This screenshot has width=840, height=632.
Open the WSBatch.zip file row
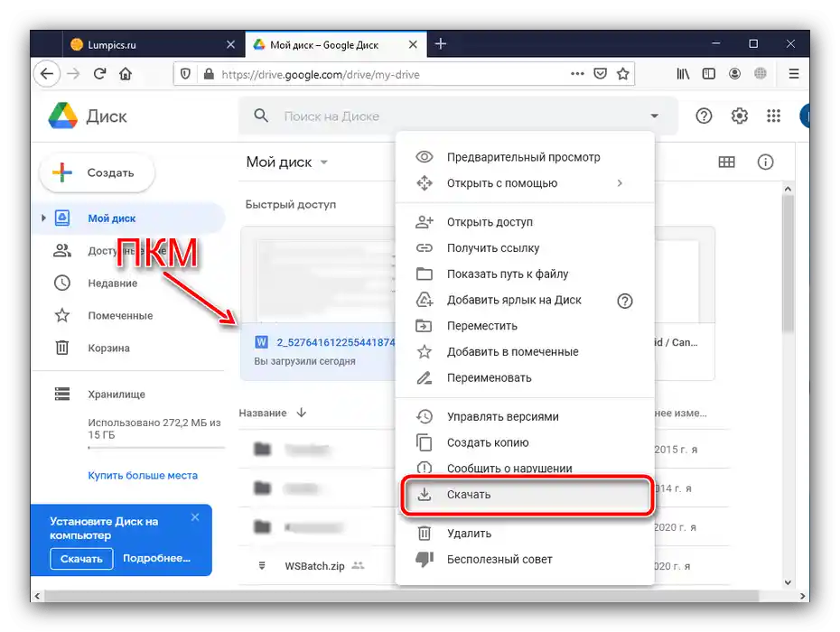(x=317, y=565)
